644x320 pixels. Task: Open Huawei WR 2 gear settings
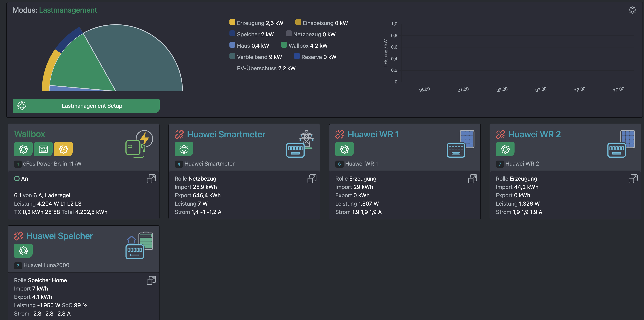(x=505, y=149)
